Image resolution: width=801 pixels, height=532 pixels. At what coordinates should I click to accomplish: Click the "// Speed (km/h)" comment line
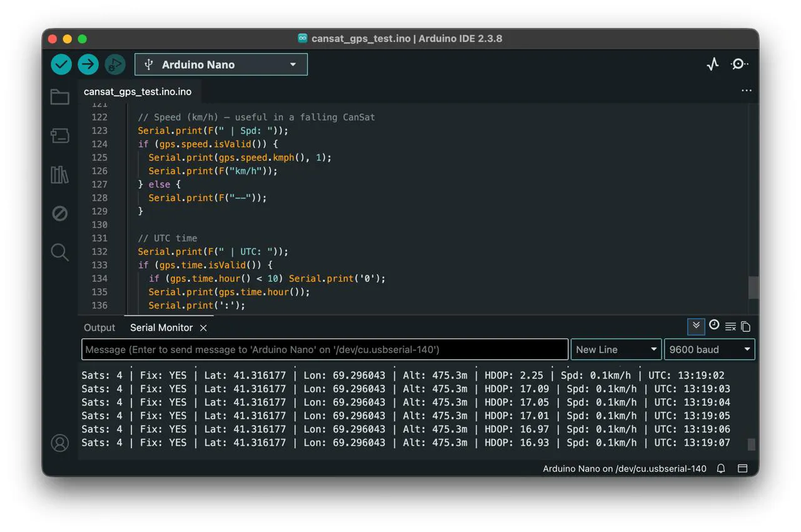257,117
